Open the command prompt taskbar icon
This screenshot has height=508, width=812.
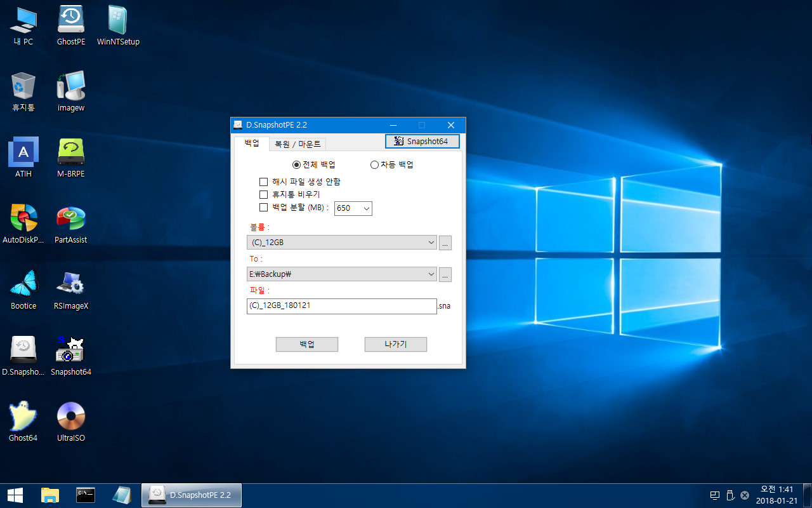pos(86,495)
